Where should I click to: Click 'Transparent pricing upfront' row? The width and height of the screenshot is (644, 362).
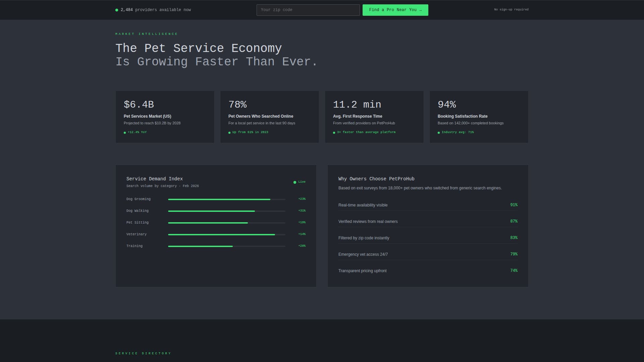[428, 271]
